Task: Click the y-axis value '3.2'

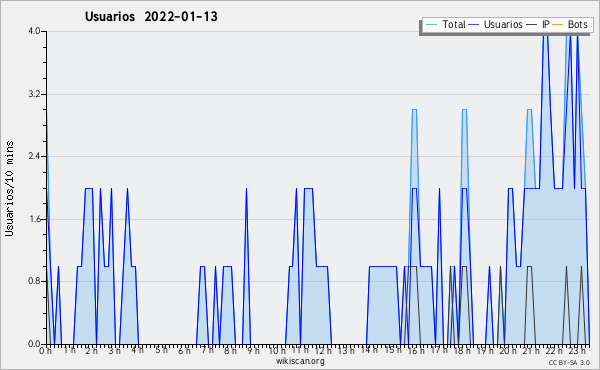Action: coord(34,94)
